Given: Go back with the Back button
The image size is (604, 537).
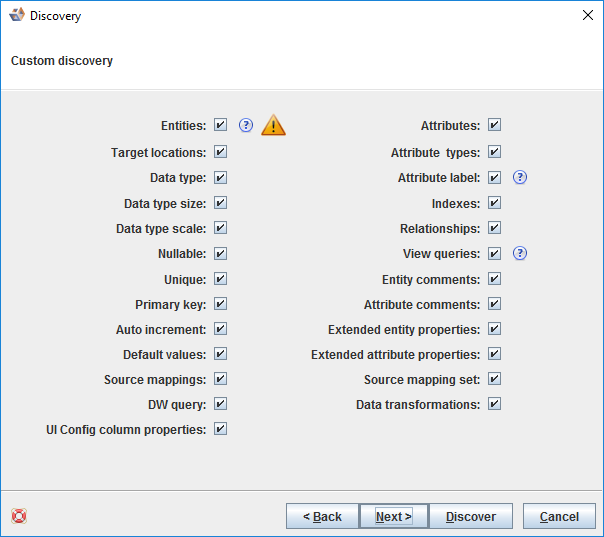Looking at the screenshot, I should pyautogui.click(x=322, y=516).
